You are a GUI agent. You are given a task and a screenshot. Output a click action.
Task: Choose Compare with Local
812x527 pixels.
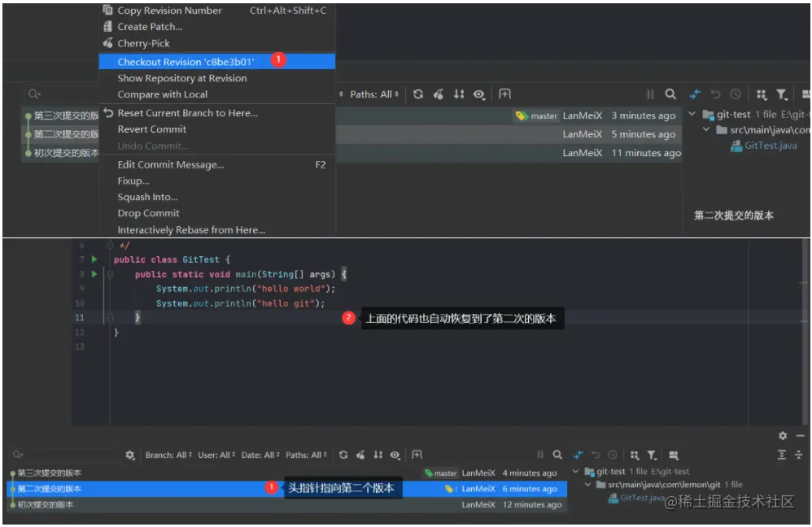tap(217, 94)
